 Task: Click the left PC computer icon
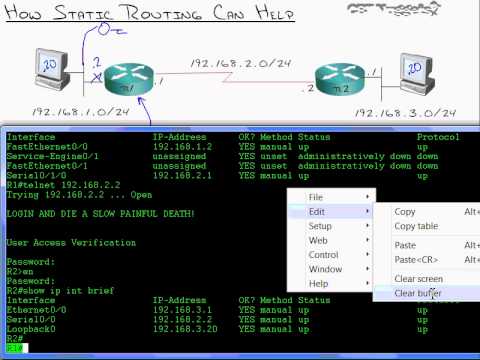pyautogui.click(x=52, y=69)
